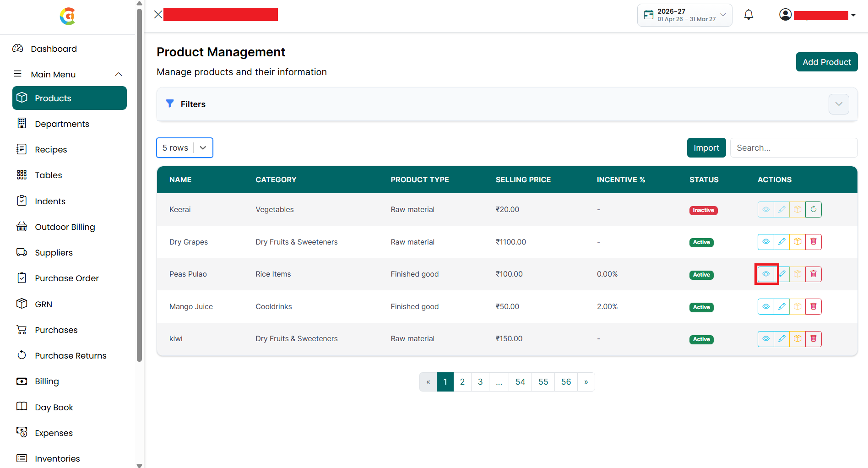Delete the Dry Grapes product
The height and width of the screenshot is (468, 868).
tap(814, 242)
